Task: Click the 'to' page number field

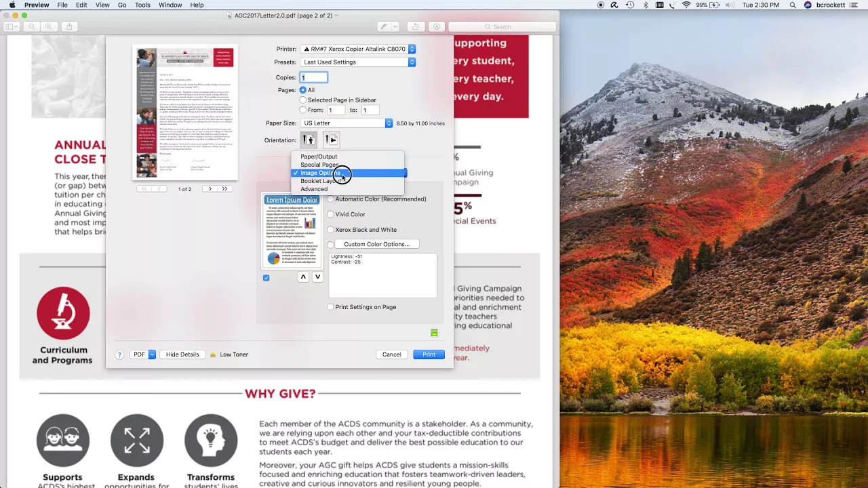Action: tap(370, 110)
